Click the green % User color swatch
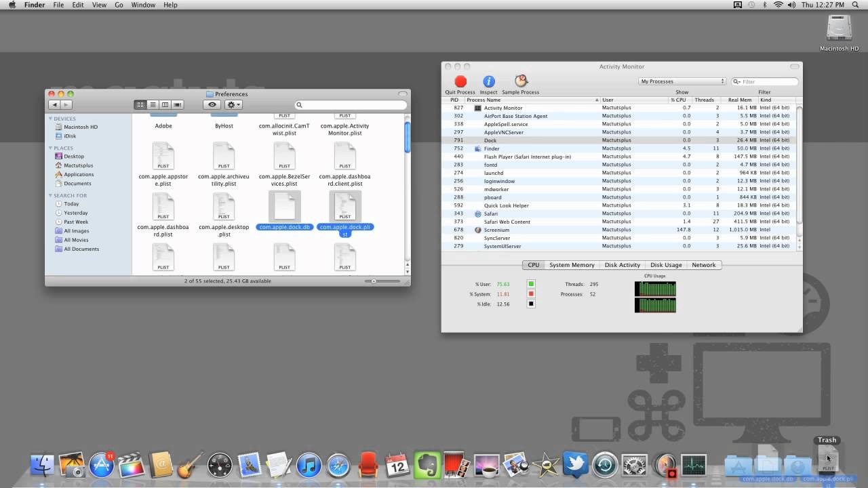 point(531,284)
